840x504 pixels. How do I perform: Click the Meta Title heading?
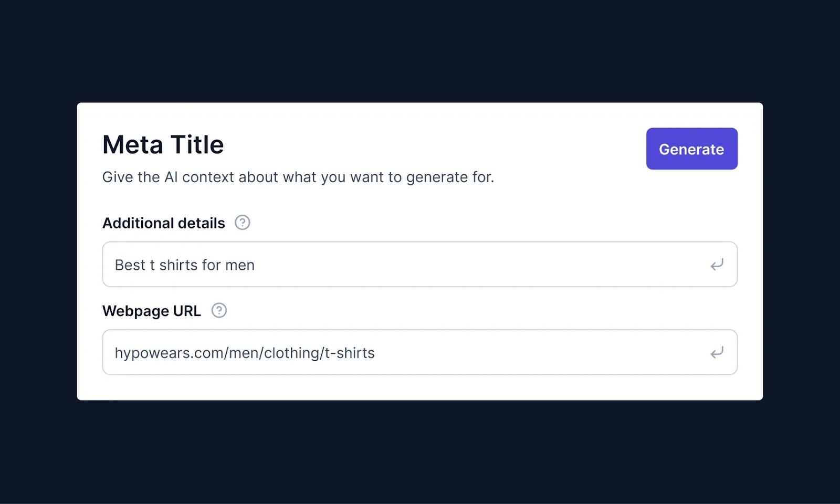163,145
